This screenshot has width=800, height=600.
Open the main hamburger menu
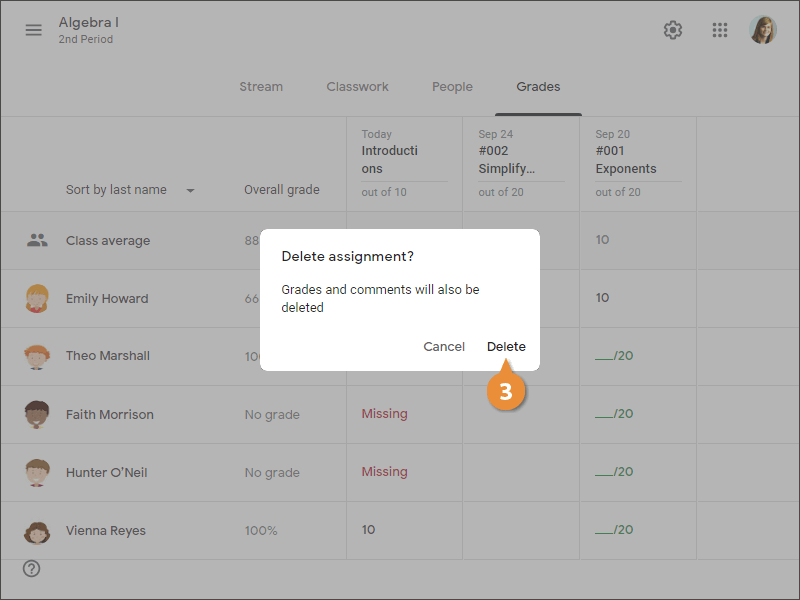(34, 30)
